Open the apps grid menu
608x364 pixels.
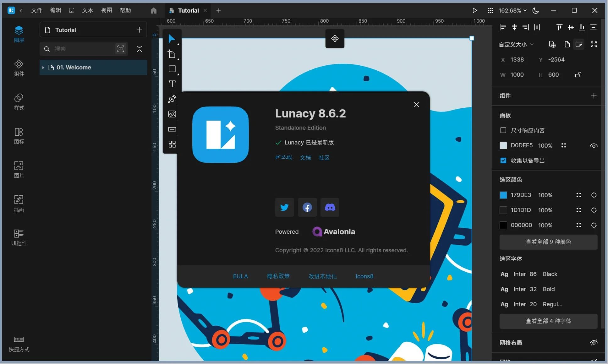[x=490, y=11]
